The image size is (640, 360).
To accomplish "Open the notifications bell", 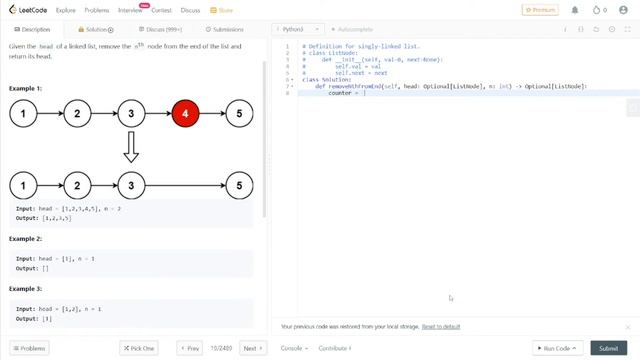I will (575, 10).
